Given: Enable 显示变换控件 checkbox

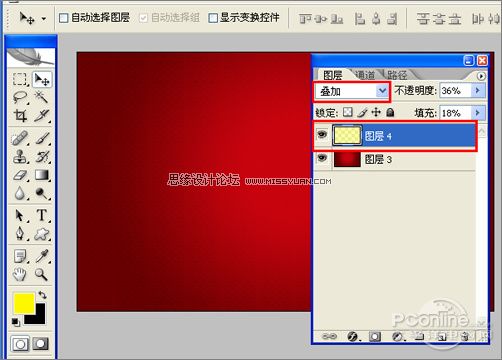Looking at the screenshot, I should click(x=213, y=18).
